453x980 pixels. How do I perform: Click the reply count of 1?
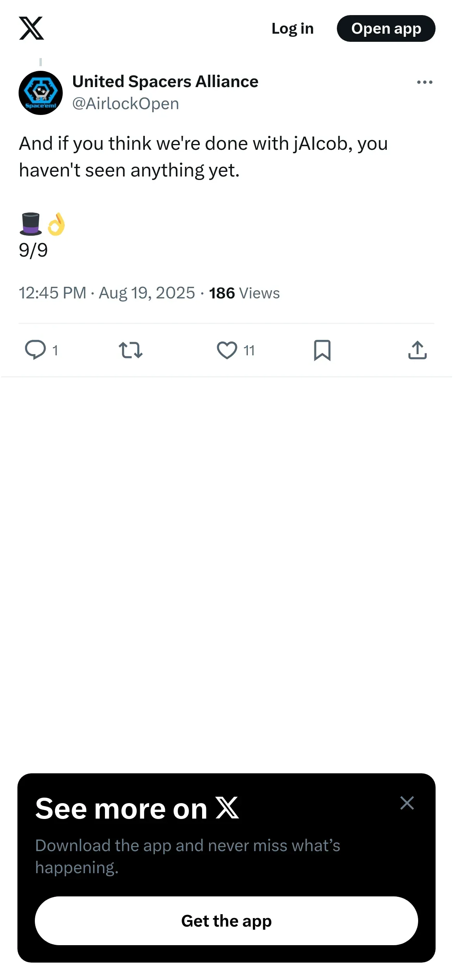point(55,351)
